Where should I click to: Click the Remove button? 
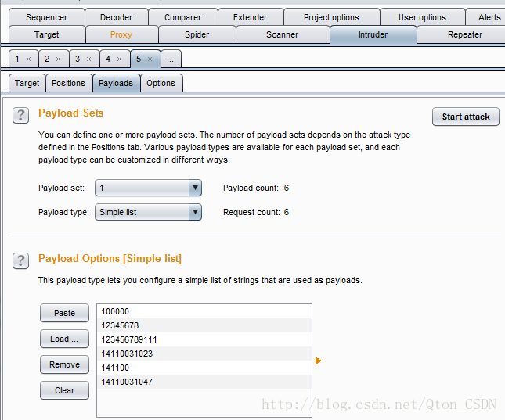(x=64, y=364)
